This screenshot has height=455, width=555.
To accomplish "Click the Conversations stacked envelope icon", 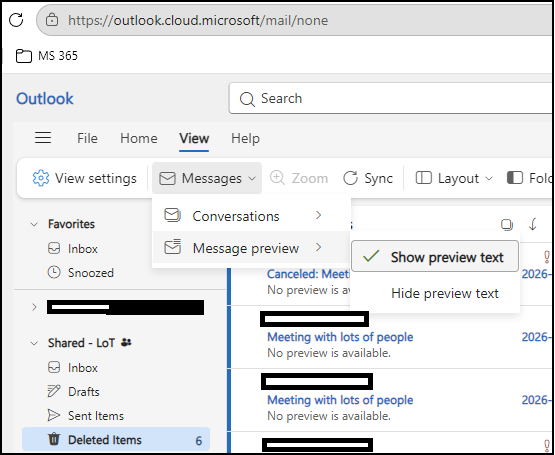I will pyautogui.click(x=172, y=215).
